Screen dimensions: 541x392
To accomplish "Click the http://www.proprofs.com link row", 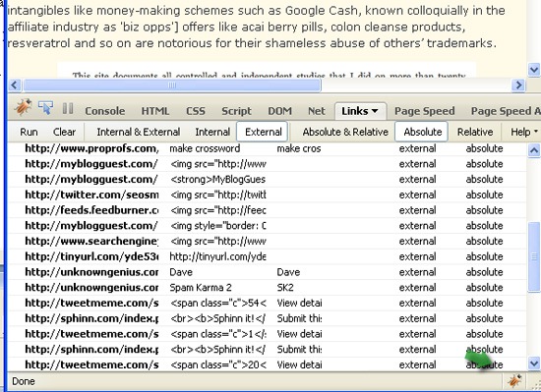I will 268,148.
